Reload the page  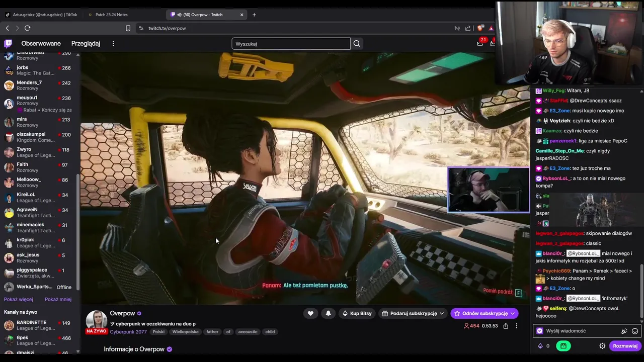pyautogui.click(x=28, y=28)
